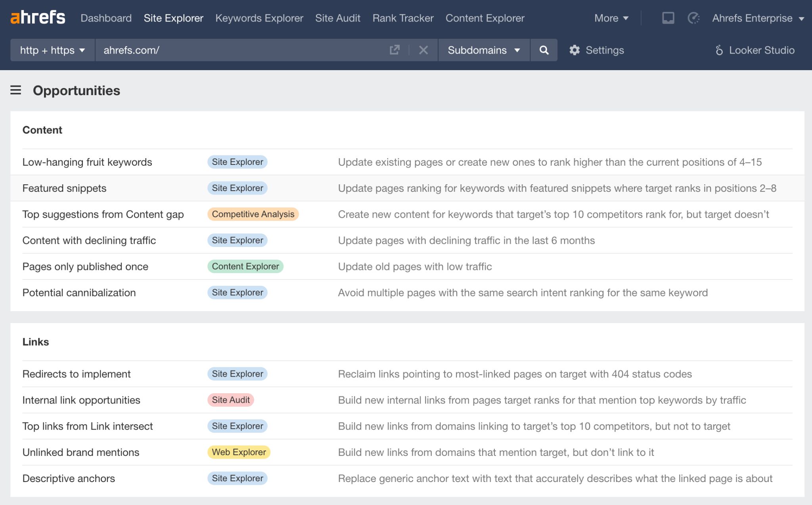Change scope using the Subdomains dropdown
The height and width of the screenshot is (505, 812).
point(483,50)
